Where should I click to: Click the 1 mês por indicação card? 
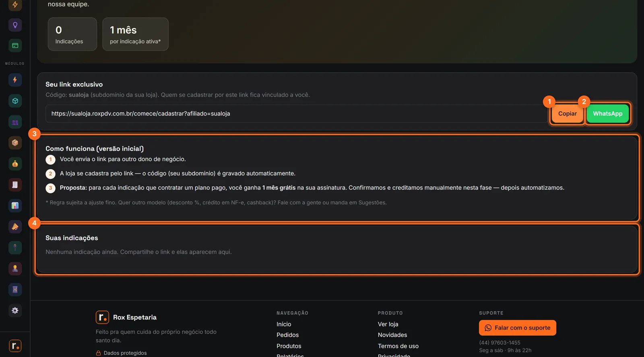point(135,34)
